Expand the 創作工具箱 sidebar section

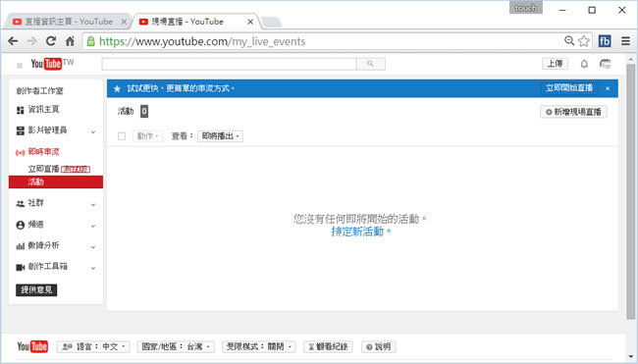coord(93,268)
